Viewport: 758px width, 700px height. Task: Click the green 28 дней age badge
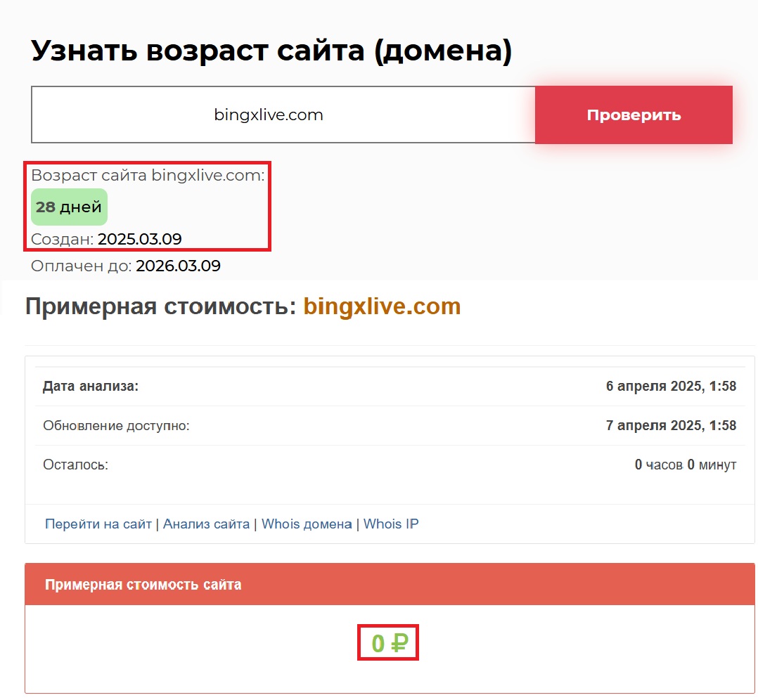pyautogui.click(x=69, y=207)
